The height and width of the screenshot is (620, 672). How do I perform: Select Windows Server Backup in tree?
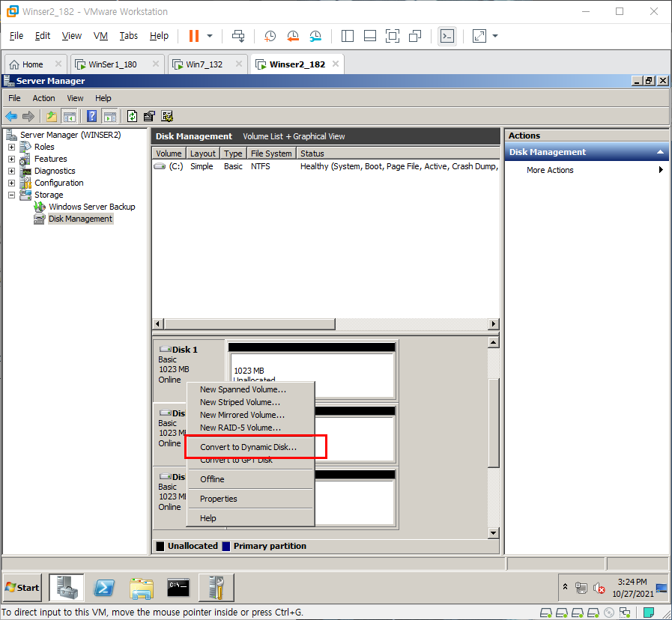coord(91,207)
